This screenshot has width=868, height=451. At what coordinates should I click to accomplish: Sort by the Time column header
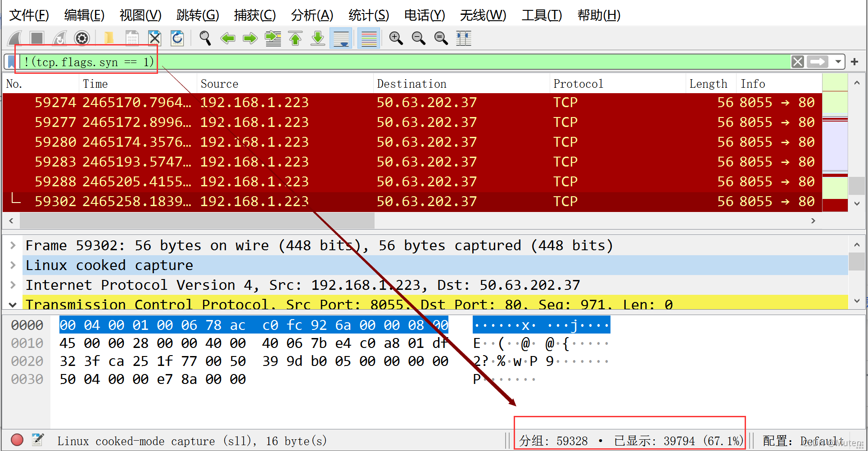(x=138, y=84)
